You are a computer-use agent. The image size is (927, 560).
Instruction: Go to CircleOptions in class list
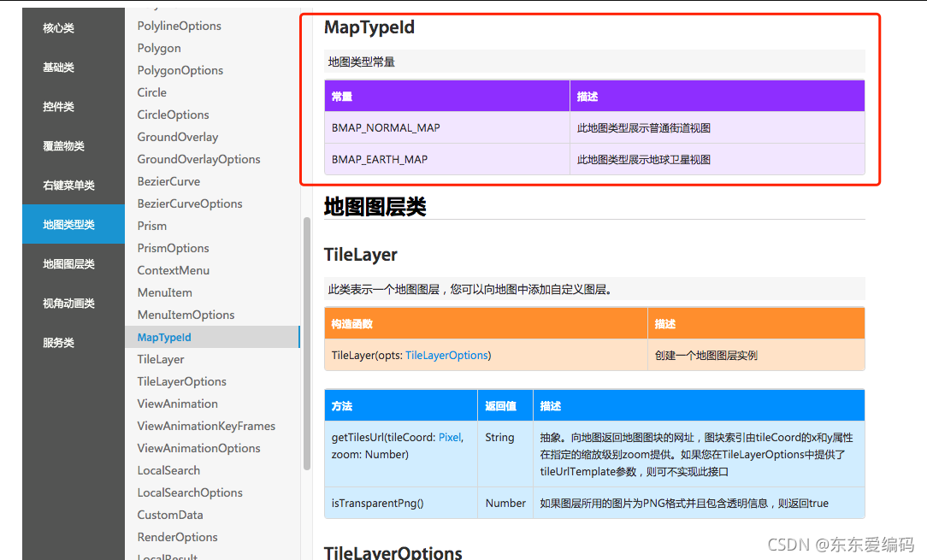pyautogui.click(x=174, y=115)
